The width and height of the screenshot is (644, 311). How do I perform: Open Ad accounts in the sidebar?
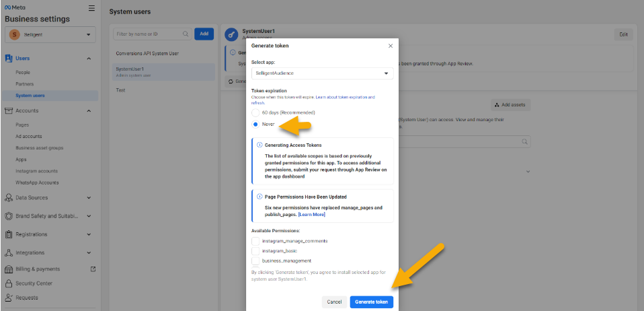pyautogui.click(x=29, y=136)
